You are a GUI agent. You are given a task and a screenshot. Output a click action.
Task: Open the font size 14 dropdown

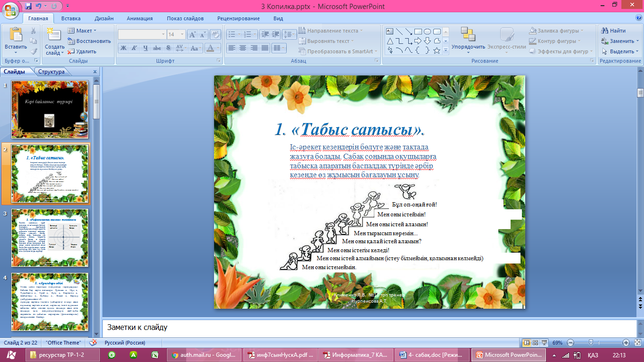[182, 34]
